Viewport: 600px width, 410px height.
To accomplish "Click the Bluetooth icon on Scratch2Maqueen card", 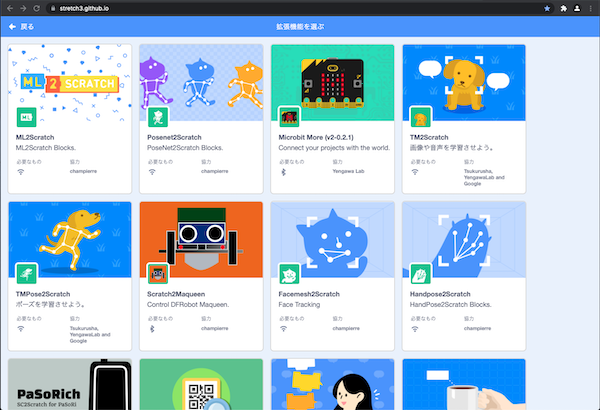I will (x=152, y=329).
